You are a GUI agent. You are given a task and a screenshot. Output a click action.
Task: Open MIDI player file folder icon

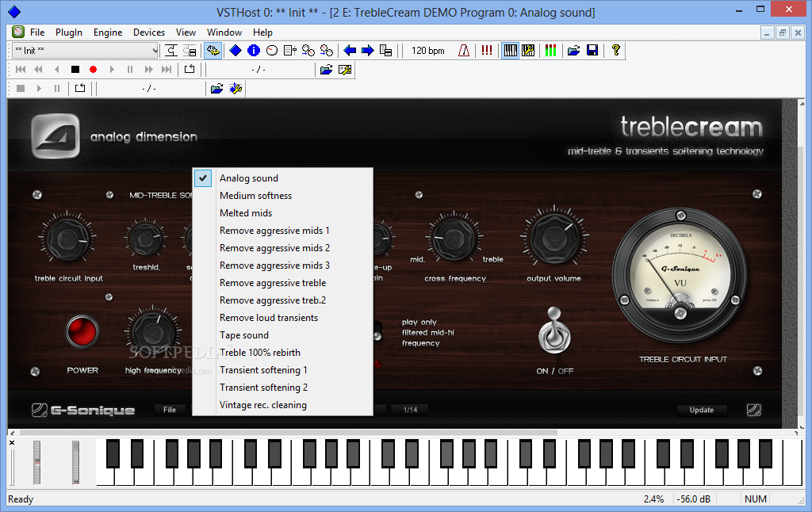coord(326,70)
